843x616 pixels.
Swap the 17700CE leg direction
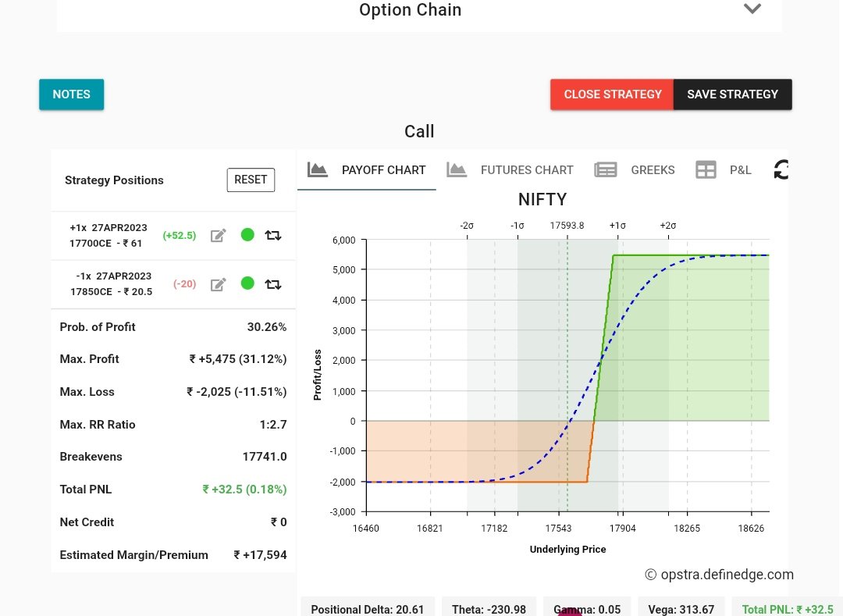tap(273, 236)
